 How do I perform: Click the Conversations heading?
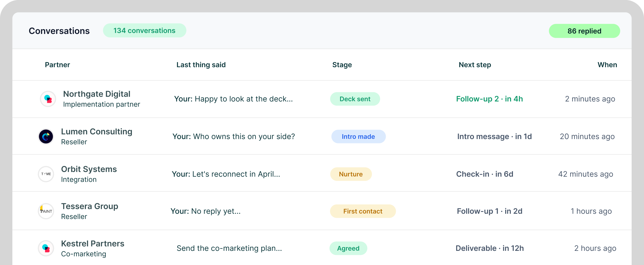click(x=59, y=31)
